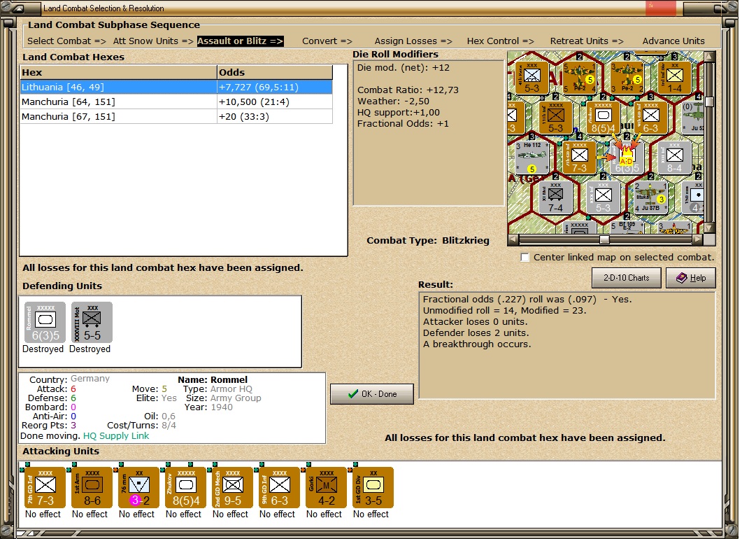Click the gray 7-4 motorized counter on map
Viewport: 756px width, 539px height.
(x=555, y=197)
